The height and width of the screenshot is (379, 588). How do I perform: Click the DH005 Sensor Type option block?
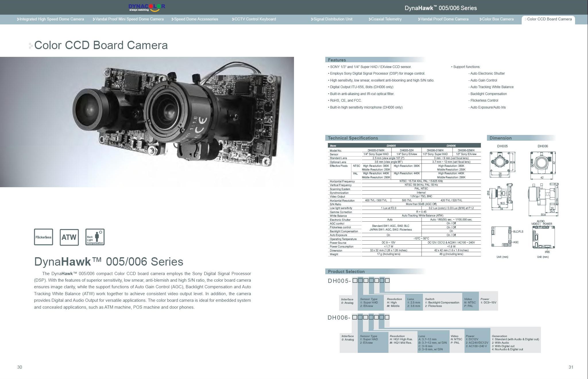pos(371,302)
